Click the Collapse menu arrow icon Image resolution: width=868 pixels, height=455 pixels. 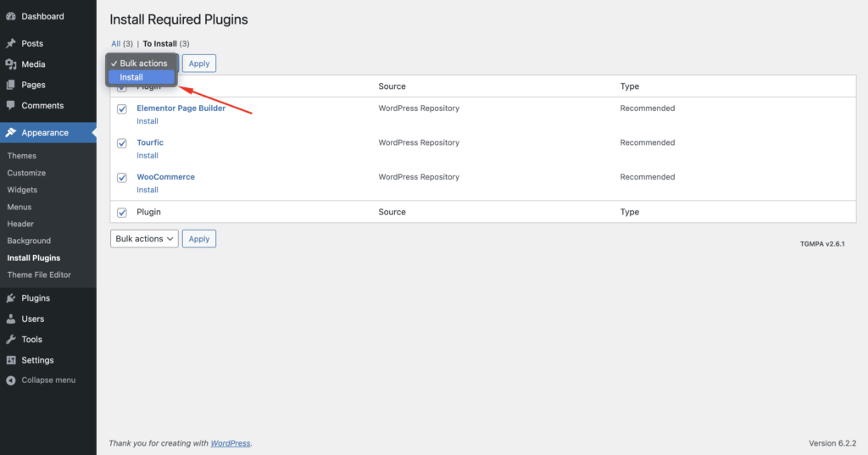(x=11, y=380)
